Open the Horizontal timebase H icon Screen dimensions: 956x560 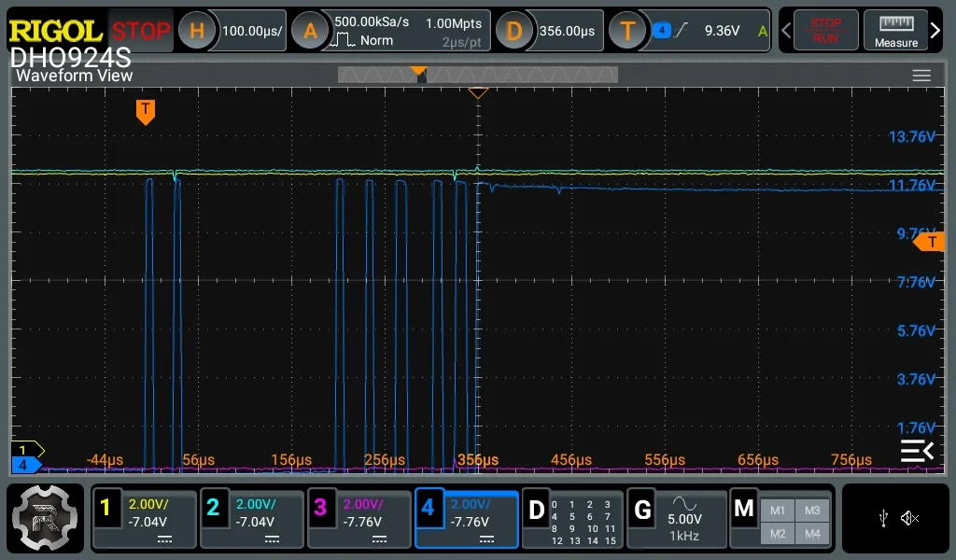tap(196, 31)
